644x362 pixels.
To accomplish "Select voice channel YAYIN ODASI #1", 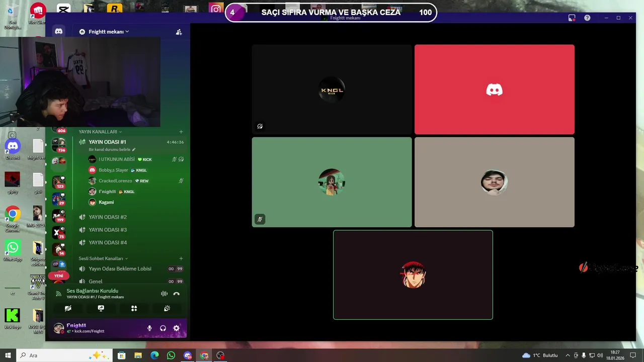I will [x=131, y=142].
